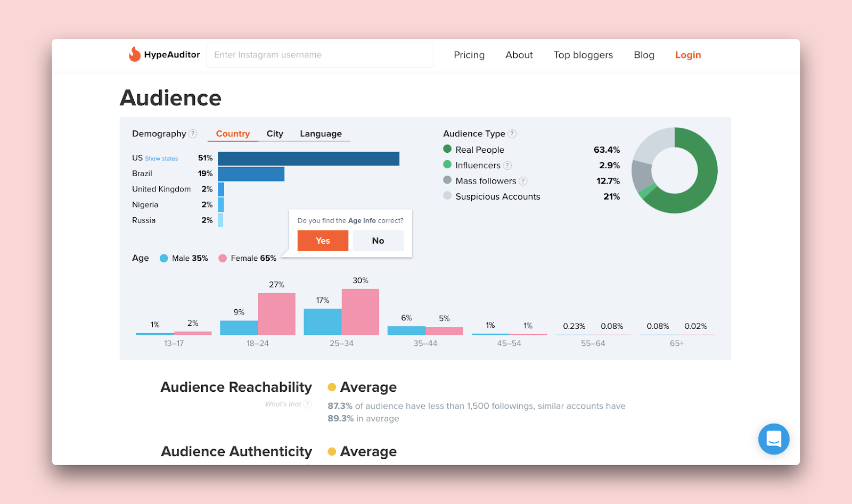Open the Top bloggers menu item
Image resolution: width=852 pixels, height=504 pixels.
click(x=583, y=55)
